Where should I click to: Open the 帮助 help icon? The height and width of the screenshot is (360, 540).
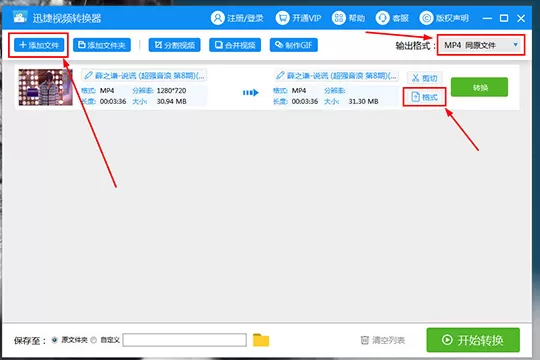coord(339,18)
